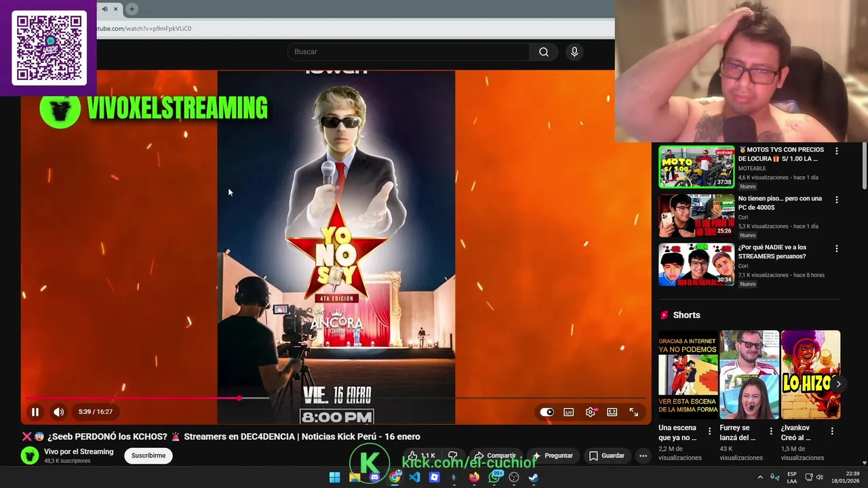
Task: Click the 5:39 / 16:27 time display
Action: point(96,411)
